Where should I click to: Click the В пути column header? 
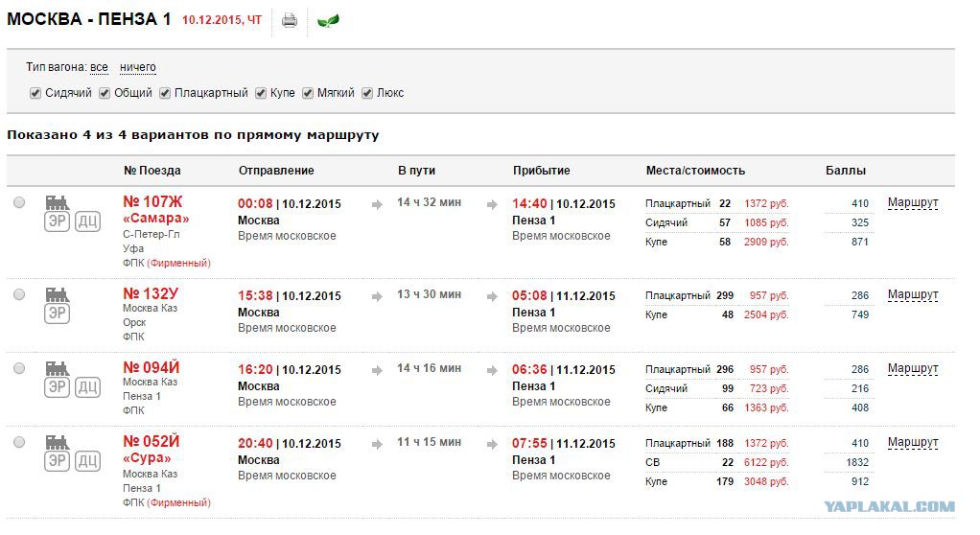click(x=416, y=170)
